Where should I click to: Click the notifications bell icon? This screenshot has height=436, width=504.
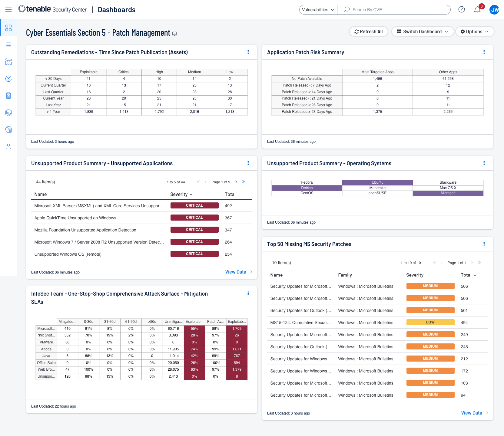477,10
